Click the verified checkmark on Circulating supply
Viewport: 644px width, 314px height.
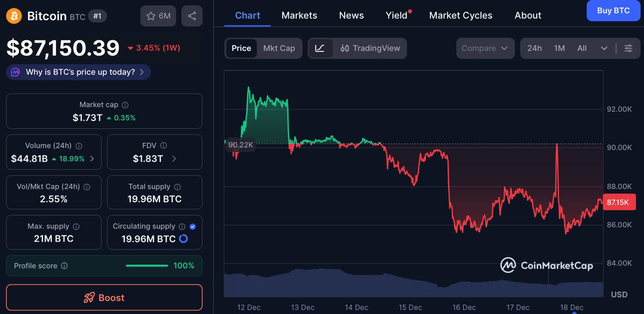tap(192, 226)
